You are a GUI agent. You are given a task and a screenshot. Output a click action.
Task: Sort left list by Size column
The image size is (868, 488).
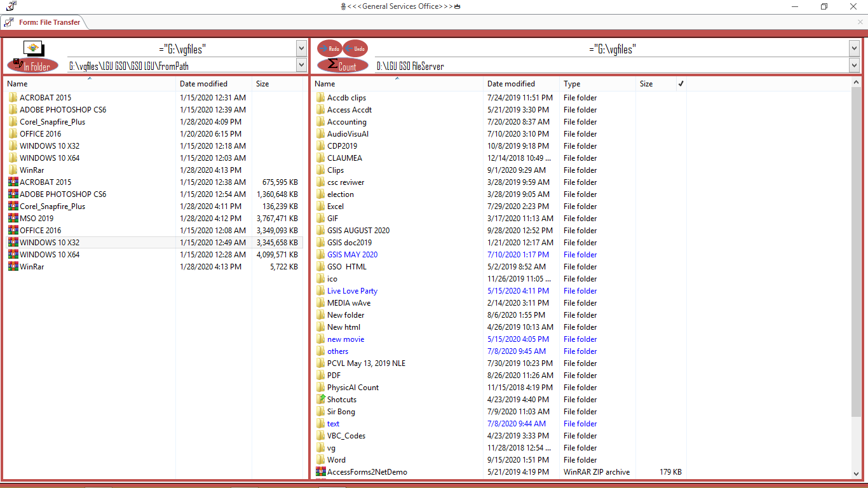click(278, 84)
